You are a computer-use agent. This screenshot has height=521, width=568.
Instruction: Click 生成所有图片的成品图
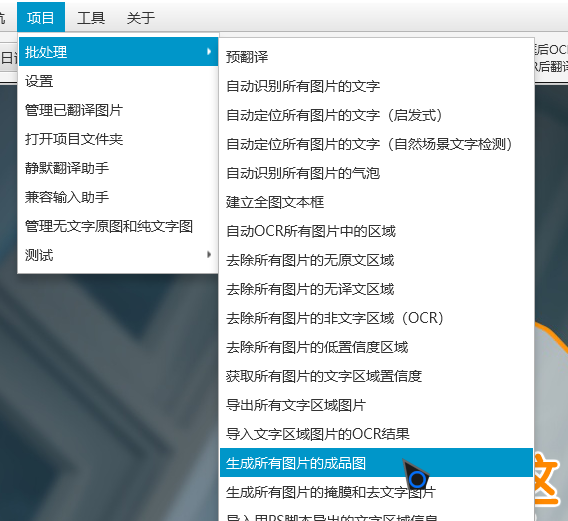coord(376,463)
